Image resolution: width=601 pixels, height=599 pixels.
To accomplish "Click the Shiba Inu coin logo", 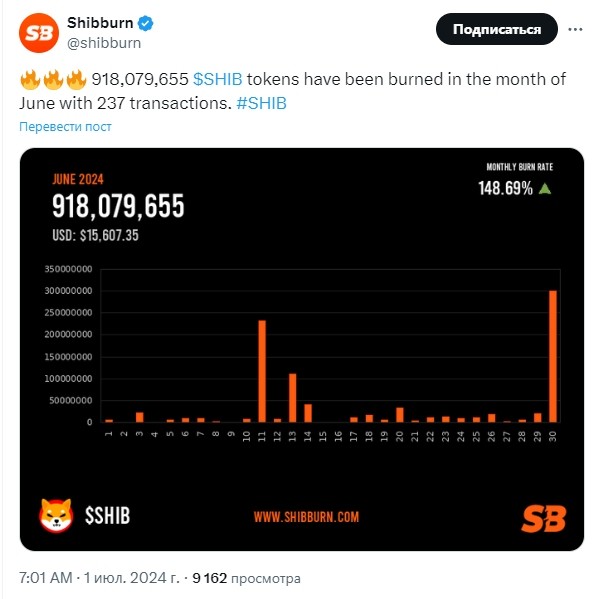I will tap(56, 516).
